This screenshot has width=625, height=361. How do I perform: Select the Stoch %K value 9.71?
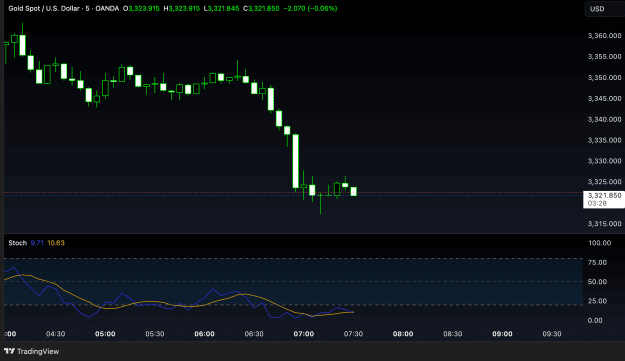pyautogui.click(x=37, y=243)
